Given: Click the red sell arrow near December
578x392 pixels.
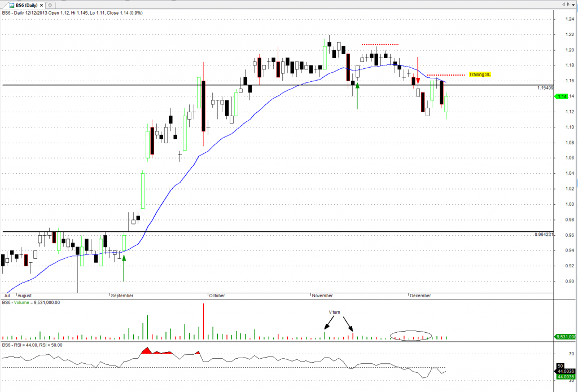Looking at the screenshot, I should coord(418,80).
